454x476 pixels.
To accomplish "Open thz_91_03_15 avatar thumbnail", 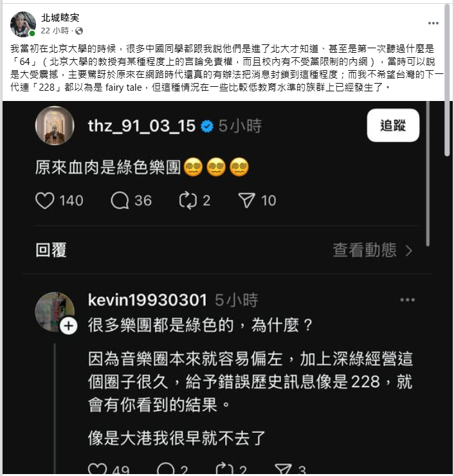I will (x=55, y=125).
